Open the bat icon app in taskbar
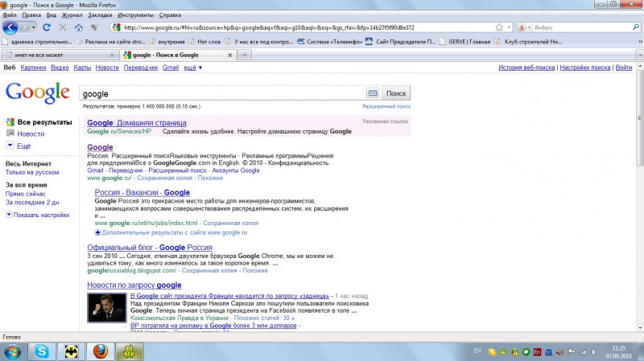Screen dimensions: 644x361 coord(71,351)
